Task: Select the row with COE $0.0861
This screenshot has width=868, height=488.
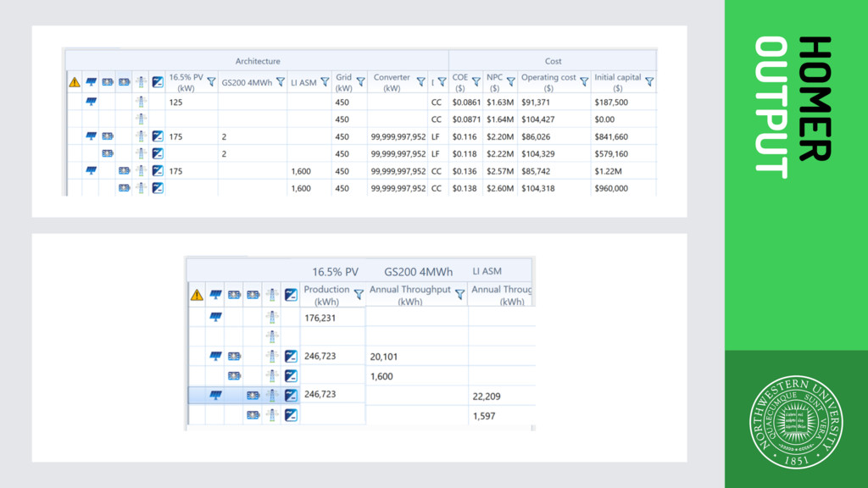Action: pyautogui.click(x=361, y=102)
